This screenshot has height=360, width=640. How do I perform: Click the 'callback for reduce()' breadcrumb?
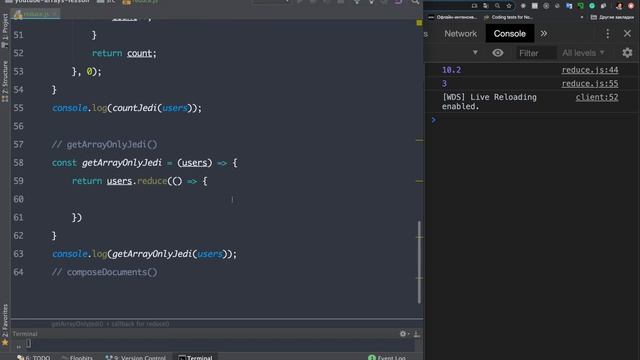[140, 324]
